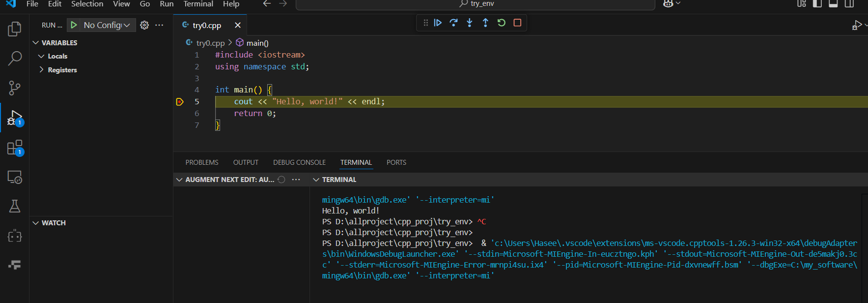Go back with the navigation arrow
The height and width of the screenshot is (303, 868).
(x=267, y=3)
